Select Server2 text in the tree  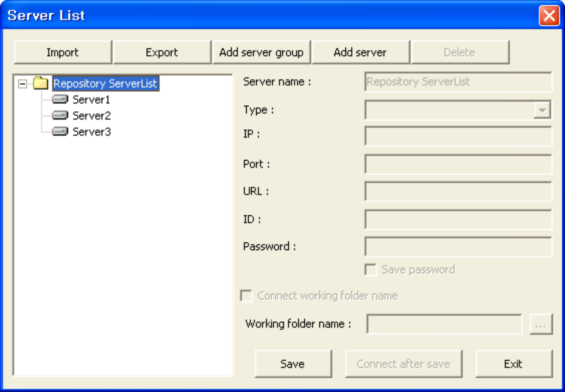pyautogui.click(x=92, y=116)
